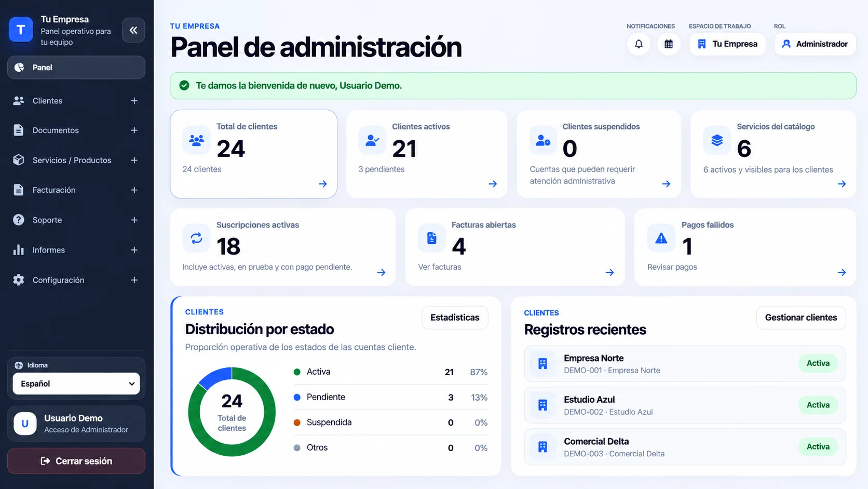Open the Soporte menu item
The height and width of the screenshot is (489, 868).
pos(76,220)
